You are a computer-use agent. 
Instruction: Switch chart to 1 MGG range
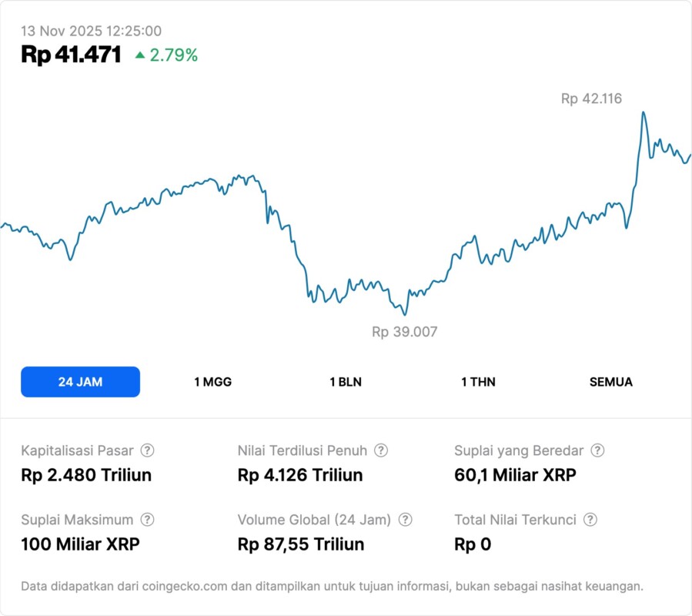[213, 382]
